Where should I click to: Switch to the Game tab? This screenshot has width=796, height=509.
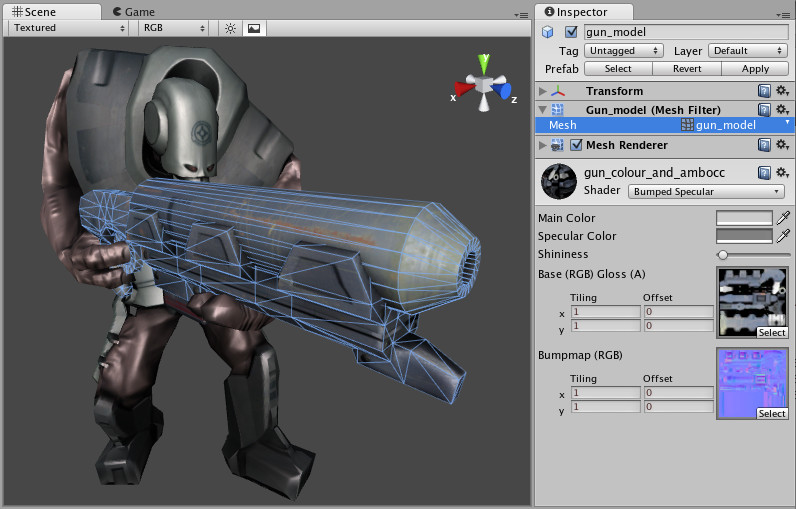134,12
